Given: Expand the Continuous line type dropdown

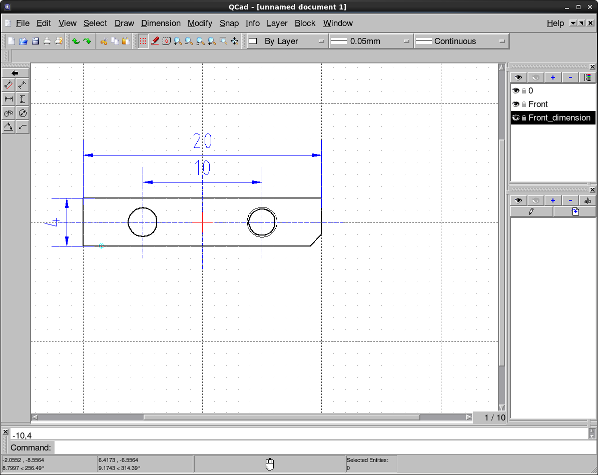Looking at the screenshot, I should point(461,41).
